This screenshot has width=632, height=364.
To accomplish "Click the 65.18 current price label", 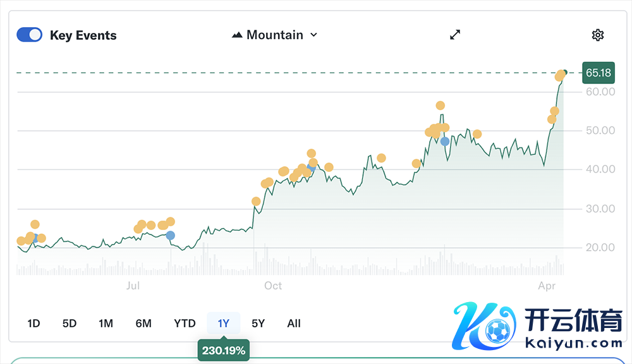I will [x=598, y=73].
